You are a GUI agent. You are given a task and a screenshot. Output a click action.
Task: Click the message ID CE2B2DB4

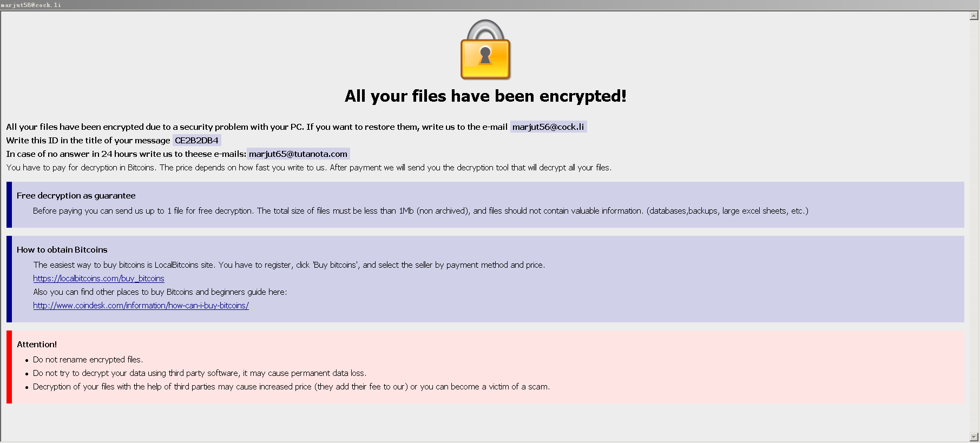point(196,141)
